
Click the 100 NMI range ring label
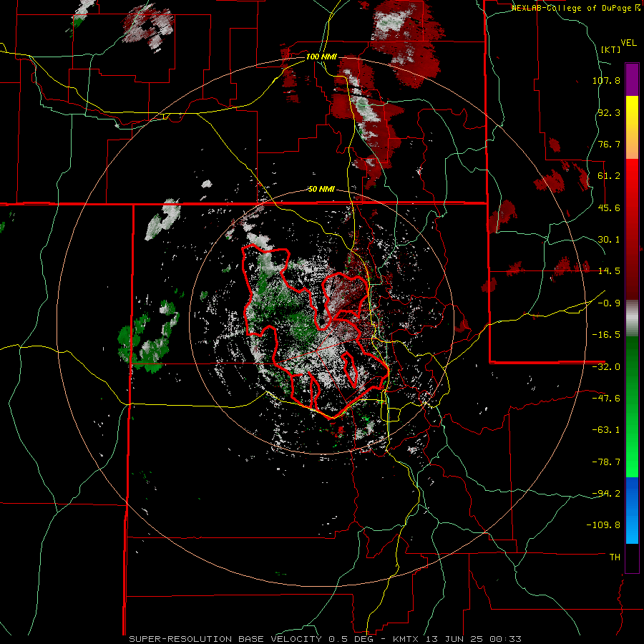[321, 57]
